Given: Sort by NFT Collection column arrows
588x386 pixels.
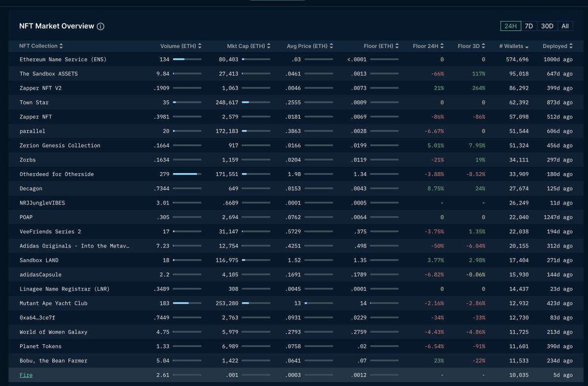Looking at the screenshot, I should coord(61,46).
